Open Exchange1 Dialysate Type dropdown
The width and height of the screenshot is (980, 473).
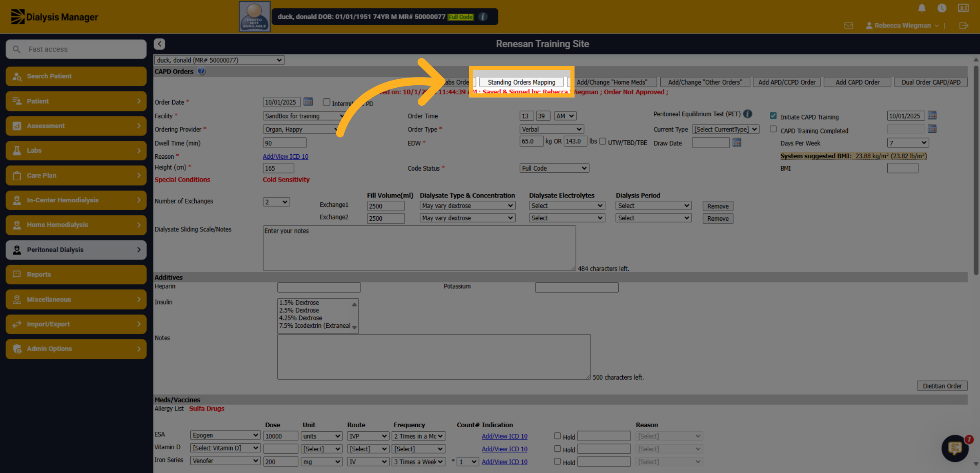468,206
